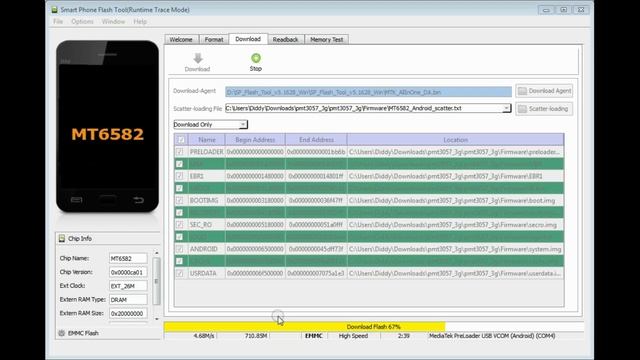Click the Location column header
This screenshot has width=640, height=360.
click(x=456, y=140)
